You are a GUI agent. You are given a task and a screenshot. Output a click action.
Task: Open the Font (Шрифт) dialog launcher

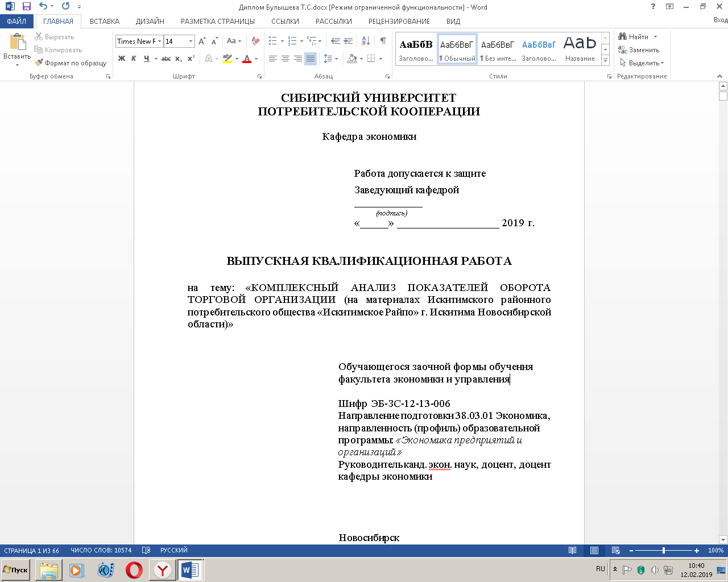260,76
